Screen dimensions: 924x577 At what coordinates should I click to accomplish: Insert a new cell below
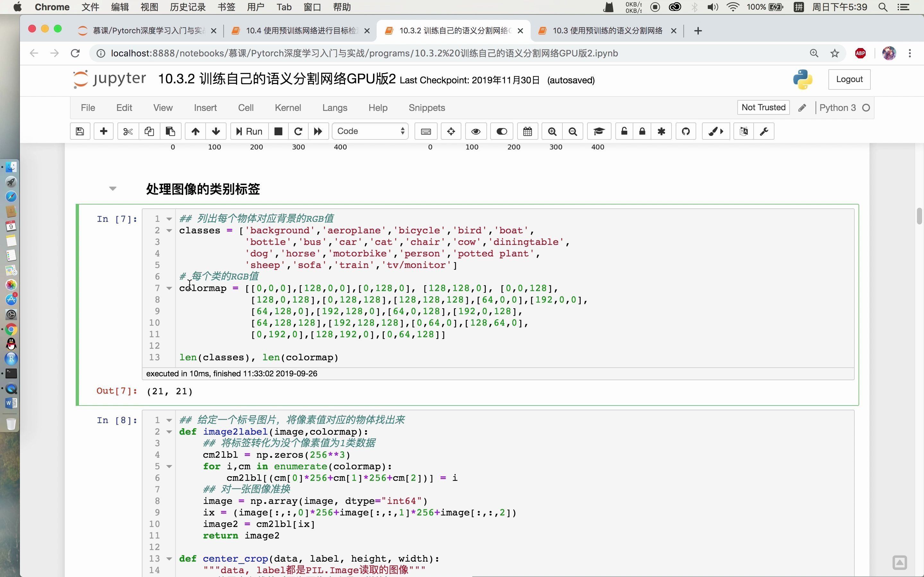tap(104, 131)
